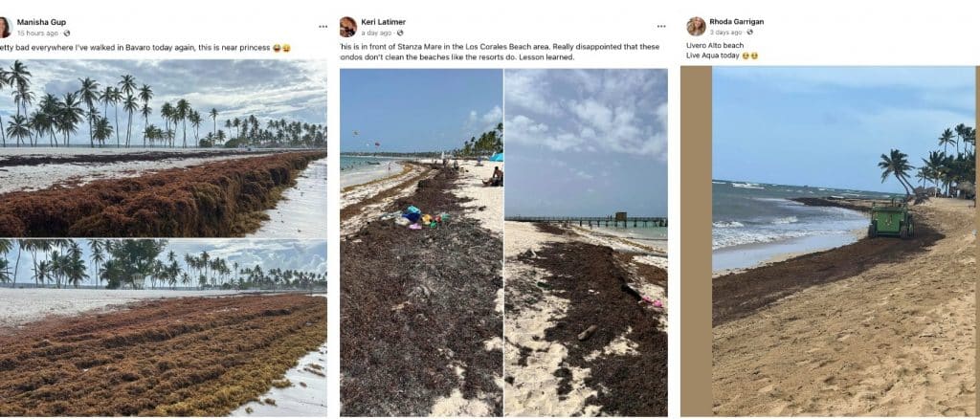Open '15 hours ago' timestamp link
Viewport: 980px width, 419px height.
(38, 33)
